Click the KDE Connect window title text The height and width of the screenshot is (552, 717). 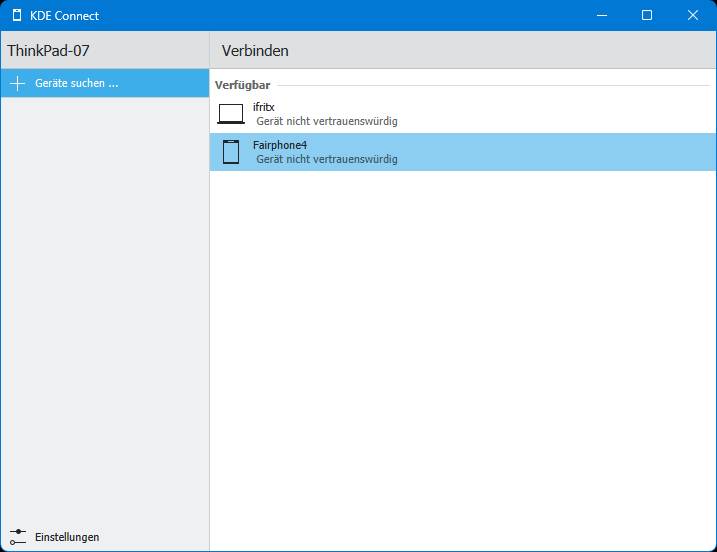click(x=64, y=15)
